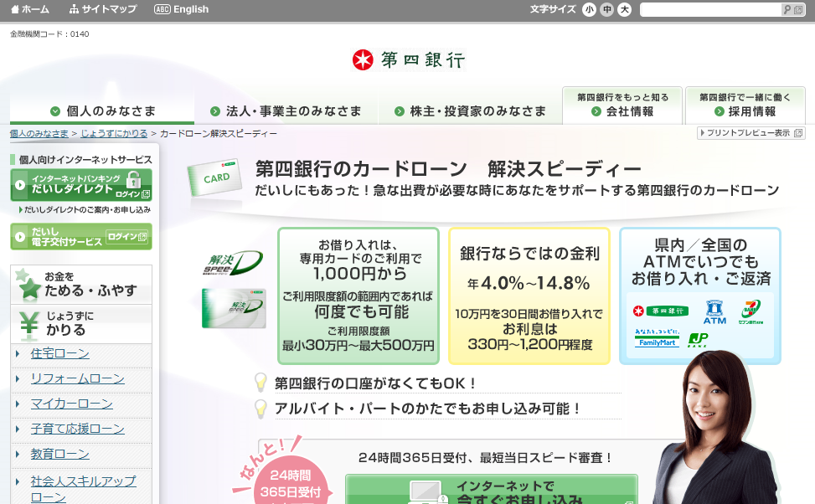Click the yen symbol icon

pos(29,325)
